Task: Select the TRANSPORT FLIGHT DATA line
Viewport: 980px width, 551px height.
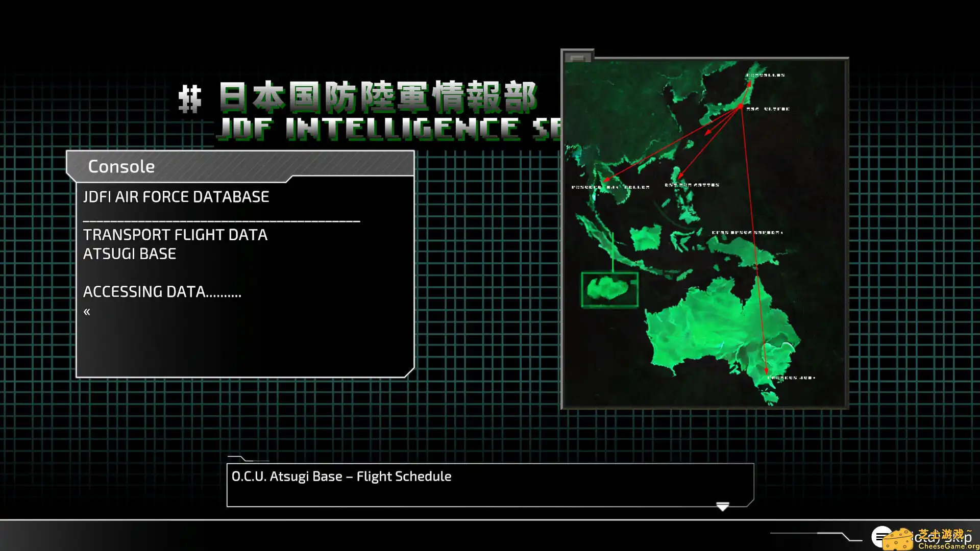Action: click(175, 235)
